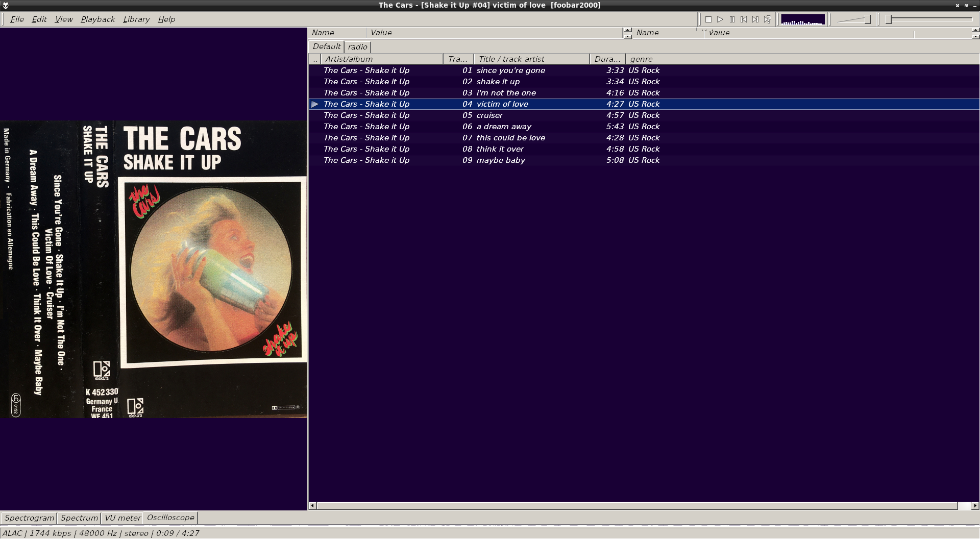Skip to the previous track

744,19
